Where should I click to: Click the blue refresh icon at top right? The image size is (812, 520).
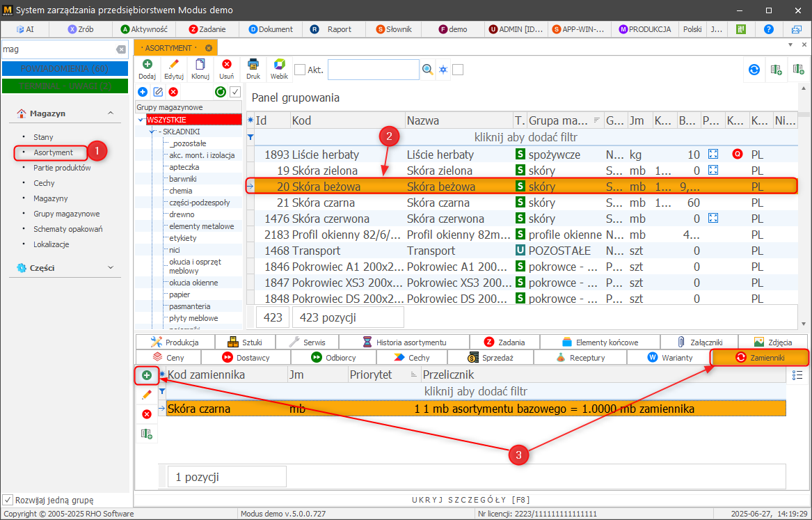click(x=754, y=70)
